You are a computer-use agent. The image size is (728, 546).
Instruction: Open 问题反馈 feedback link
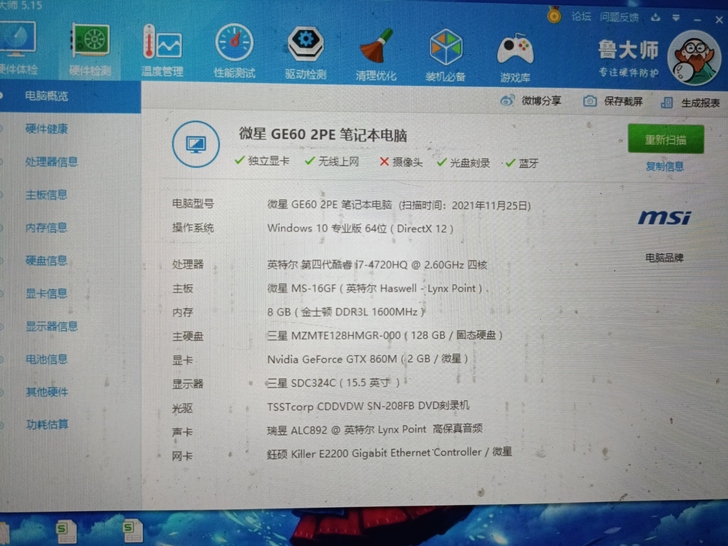619,18
